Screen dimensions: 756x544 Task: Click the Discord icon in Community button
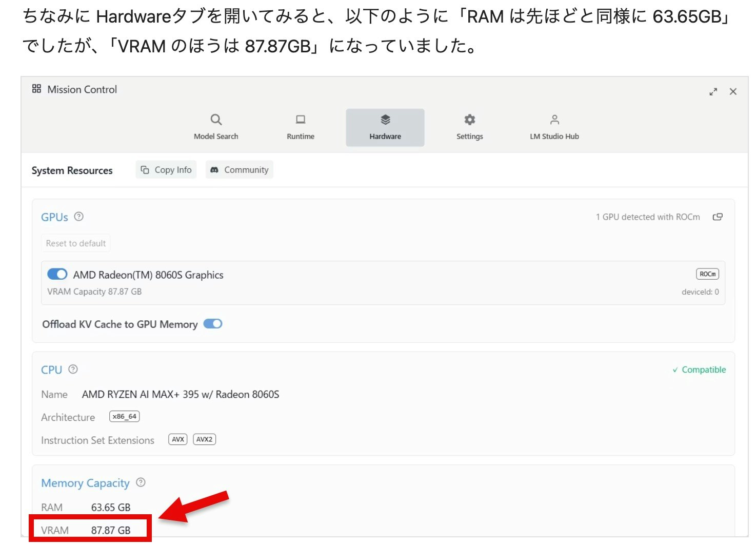(x=214, y=170)
